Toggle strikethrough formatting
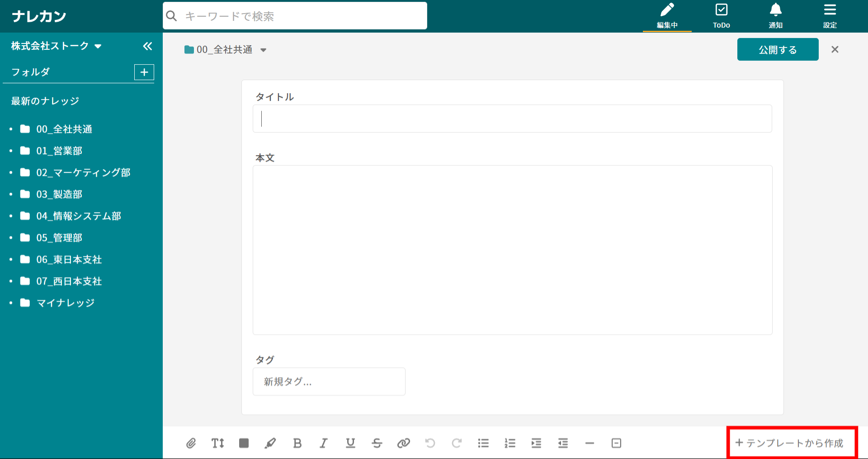 coord(377,443)
